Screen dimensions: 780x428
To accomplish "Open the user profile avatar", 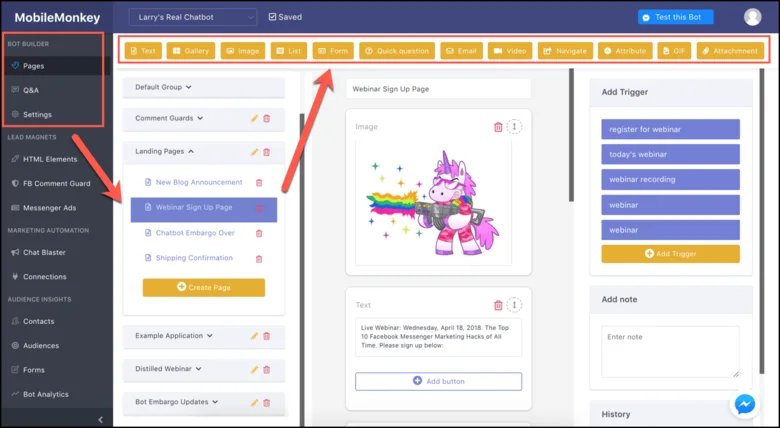I will pos(752,17).
